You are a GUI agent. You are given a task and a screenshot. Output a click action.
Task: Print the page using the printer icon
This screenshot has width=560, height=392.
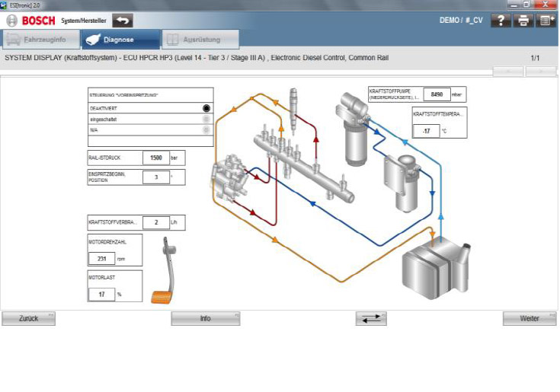coord(523,21)
